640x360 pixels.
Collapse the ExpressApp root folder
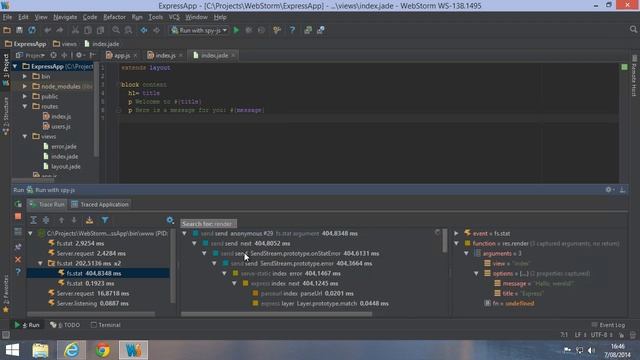(x=15, y=66)
